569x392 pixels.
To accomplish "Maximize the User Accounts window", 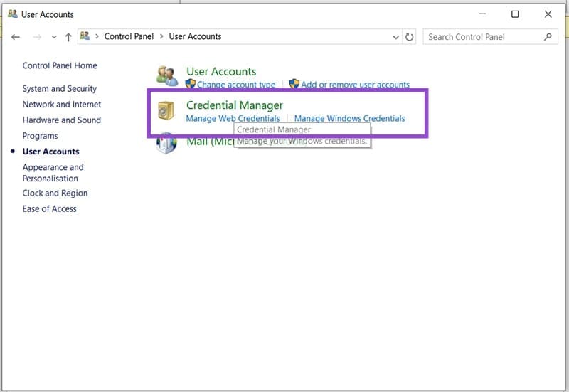I will point(514,14).
